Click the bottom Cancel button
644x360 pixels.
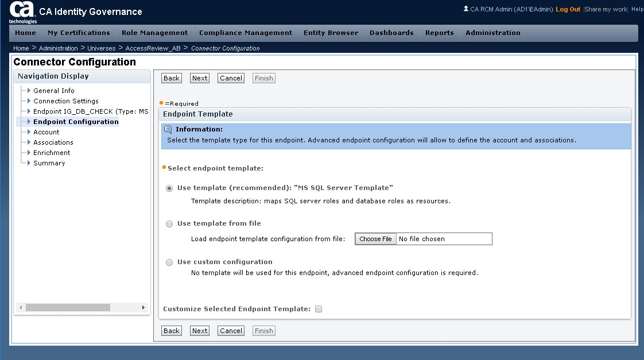[231, 331]
